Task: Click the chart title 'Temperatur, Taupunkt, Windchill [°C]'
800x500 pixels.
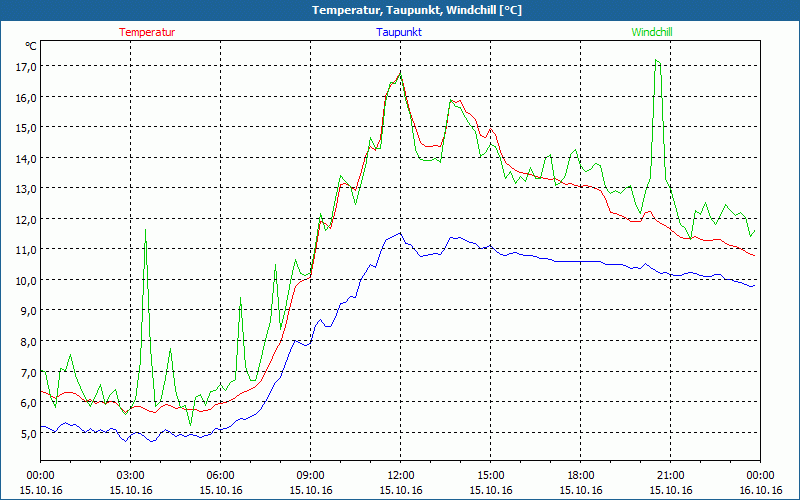Action: (x=417, y=10)
